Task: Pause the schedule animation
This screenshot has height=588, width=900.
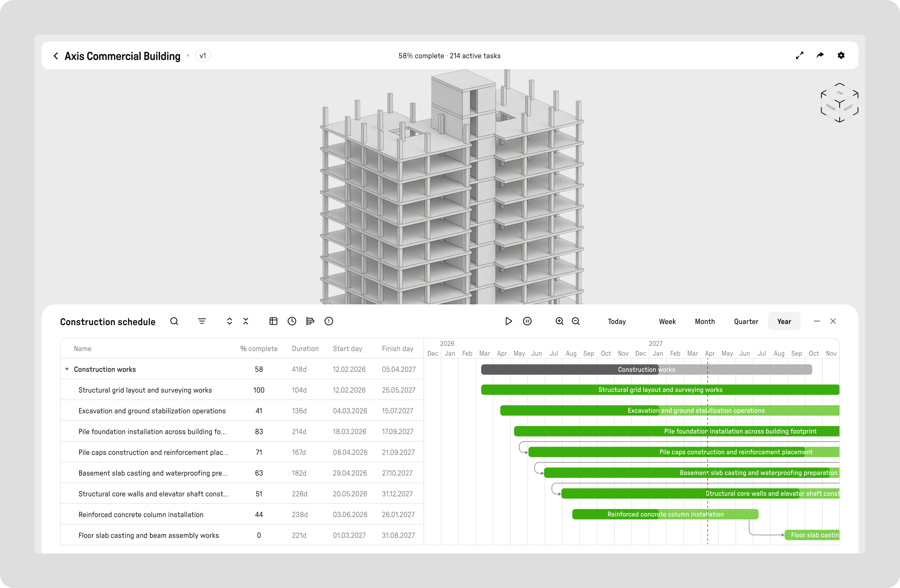Action: coord(527,321)
